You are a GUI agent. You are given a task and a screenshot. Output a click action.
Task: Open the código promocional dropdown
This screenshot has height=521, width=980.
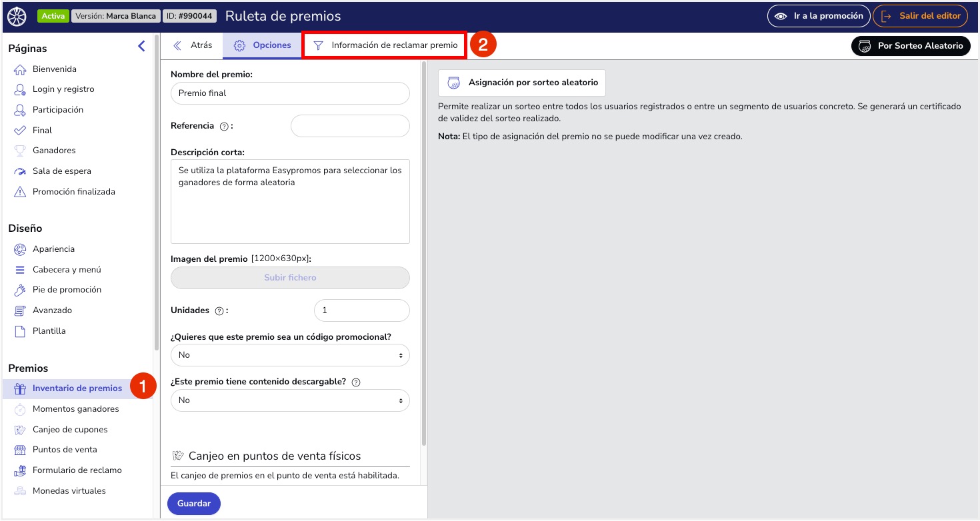coord(290,355)
